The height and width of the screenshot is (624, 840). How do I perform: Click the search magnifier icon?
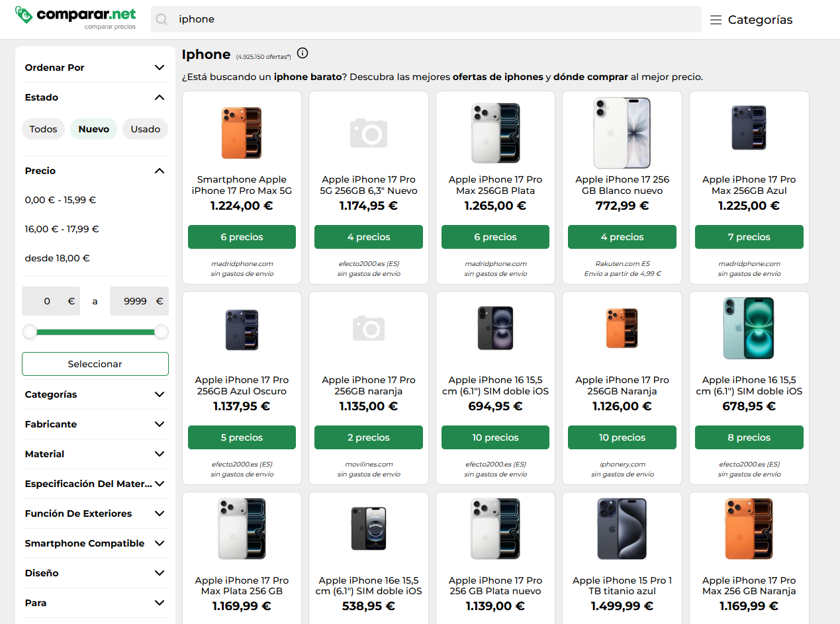click(x=162, y=19)
